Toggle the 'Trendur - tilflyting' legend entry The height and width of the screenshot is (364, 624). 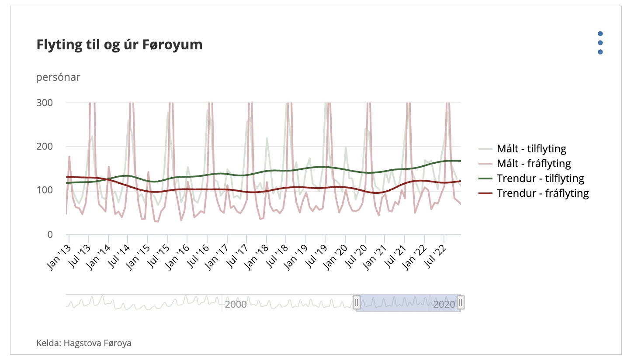click(x=540, y=179)
